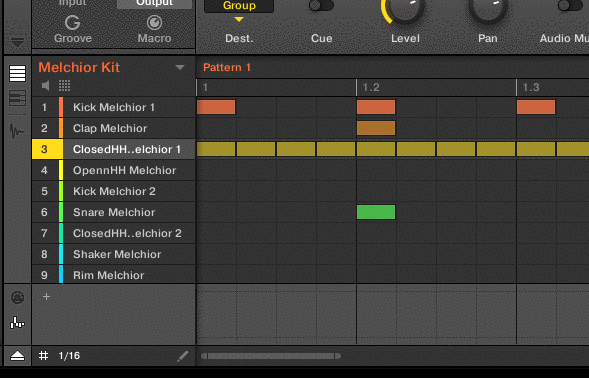Image resolution: width=589 pixels, height=378 pixels.
Task: Click the color swatch of Shaker Melchior
Action: click(x=61, y=254)
